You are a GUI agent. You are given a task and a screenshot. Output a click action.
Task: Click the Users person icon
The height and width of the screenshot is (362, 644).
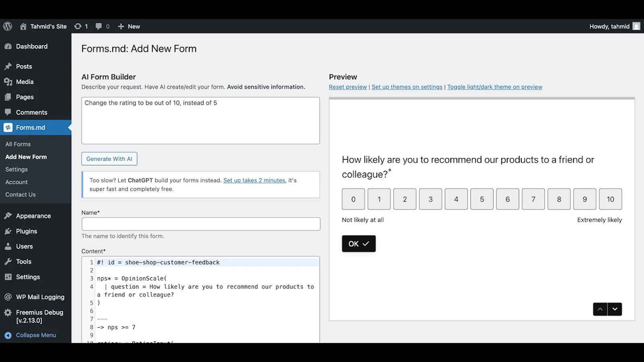tap(8, 247)
